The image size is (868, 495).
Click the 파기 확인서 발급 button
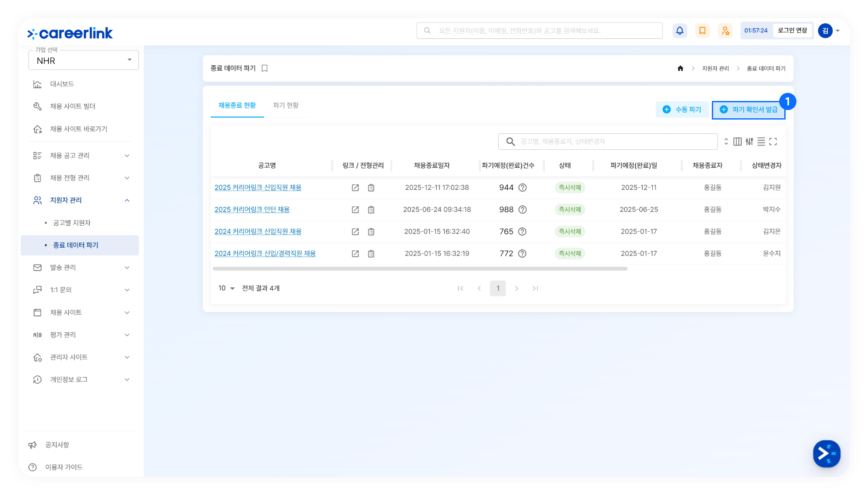748,110
